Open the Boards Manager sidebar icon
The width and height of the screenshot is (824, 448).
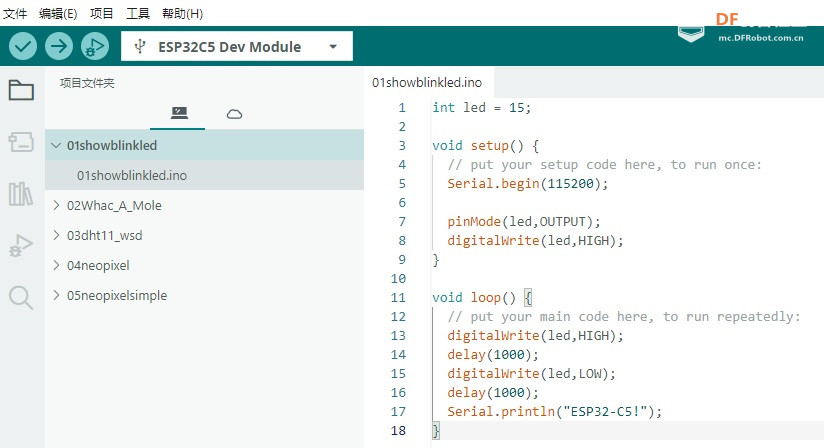point(21,143)
